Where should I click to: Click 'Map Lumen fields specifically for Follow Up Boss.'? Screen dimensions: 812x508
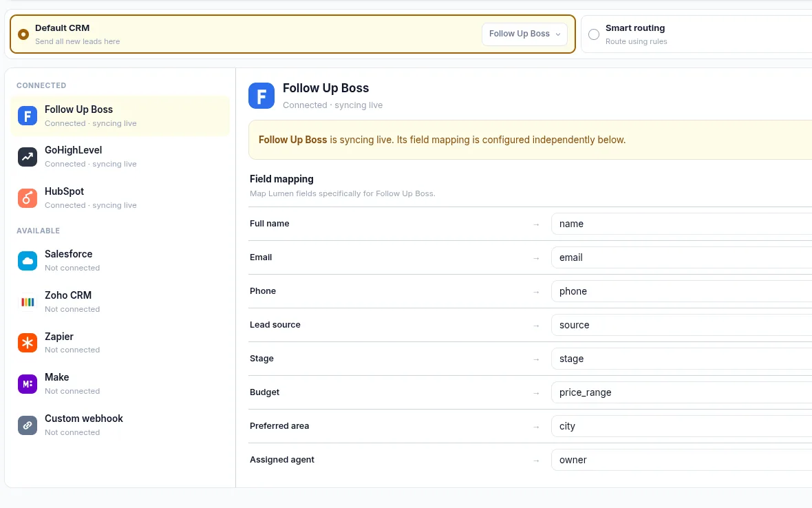click(342, 193)
